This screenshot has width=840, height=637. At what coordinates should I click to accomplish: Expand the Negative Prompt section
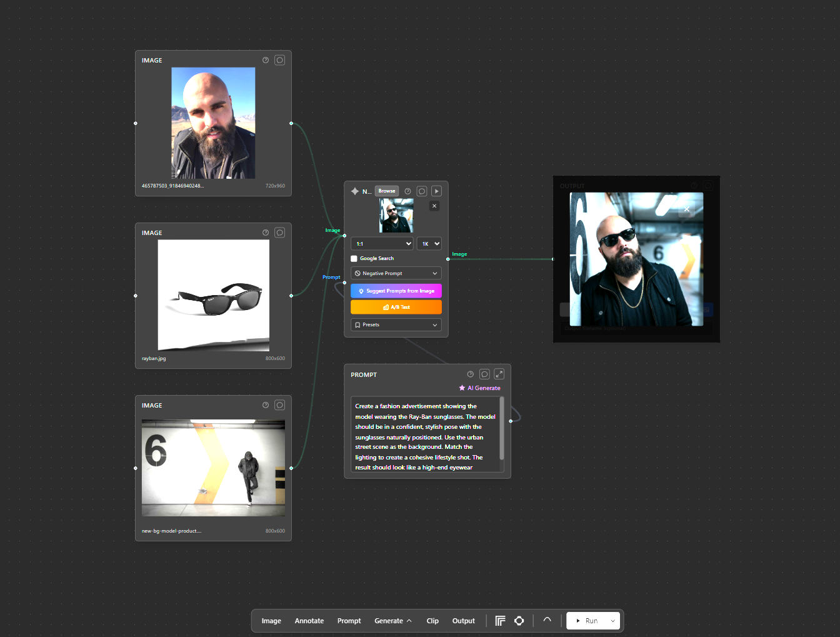396,273
